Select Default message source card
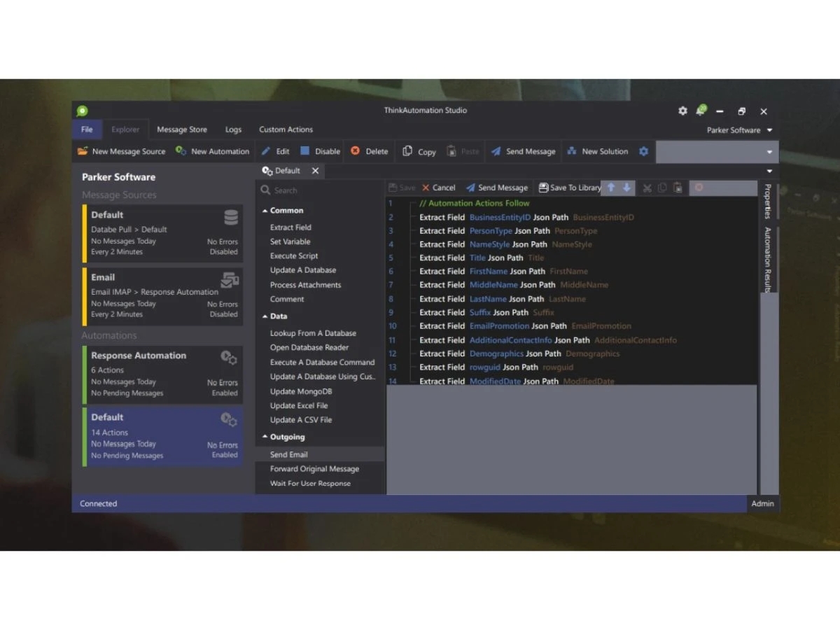The image size is (840, 630). point(162,233)
